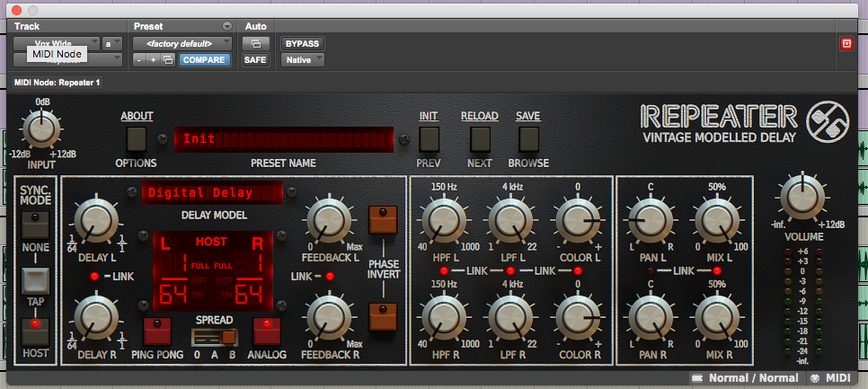Open the insert position 'a' dropdown
Viewport: 868px width, 389px height.
pos(111,44)
